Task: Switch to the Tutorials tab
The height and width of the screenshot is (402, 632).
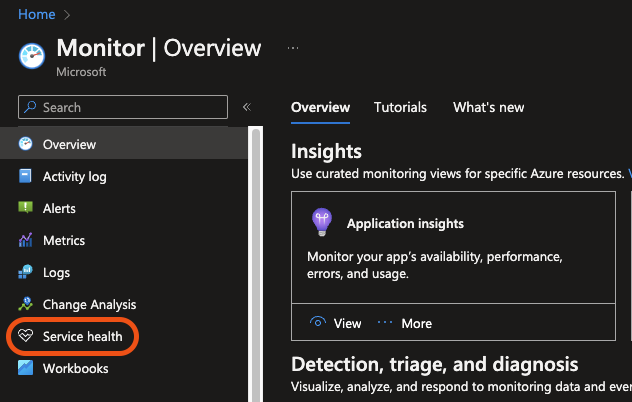Action: click(400, 107)
